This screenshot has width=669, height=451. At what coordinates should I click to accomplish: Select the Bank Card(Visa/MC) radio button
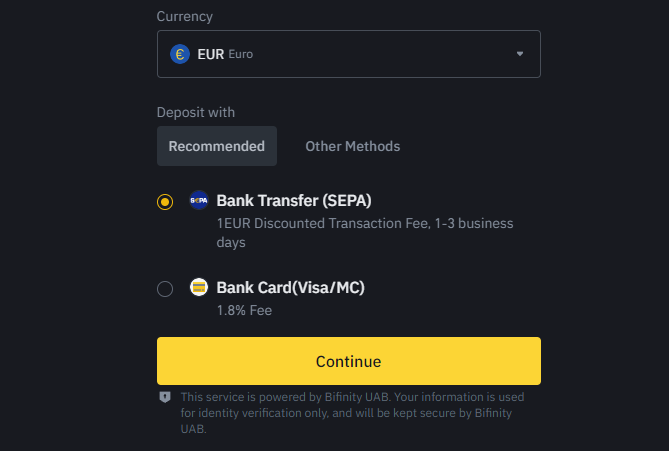(x=165, y=289)
